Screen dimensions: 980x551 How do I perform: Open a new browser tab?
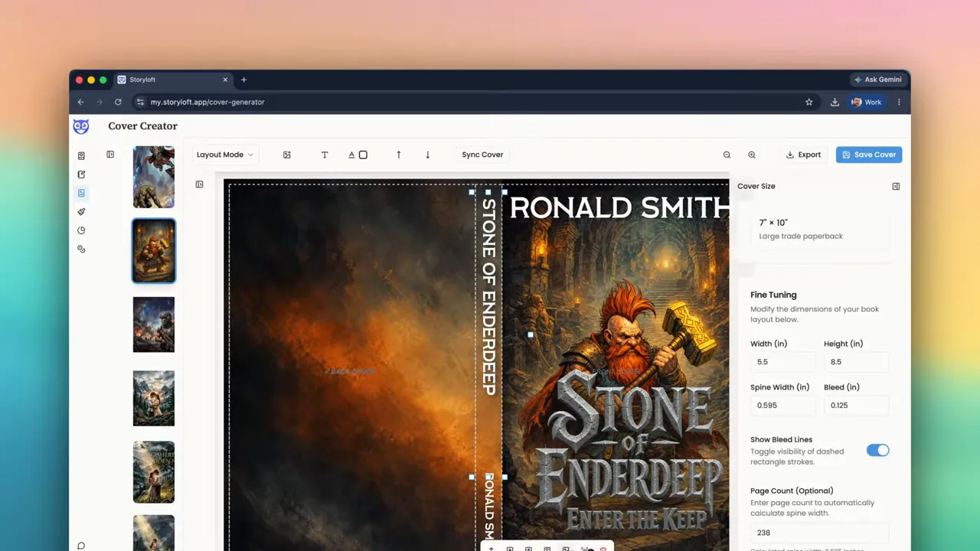244,80
